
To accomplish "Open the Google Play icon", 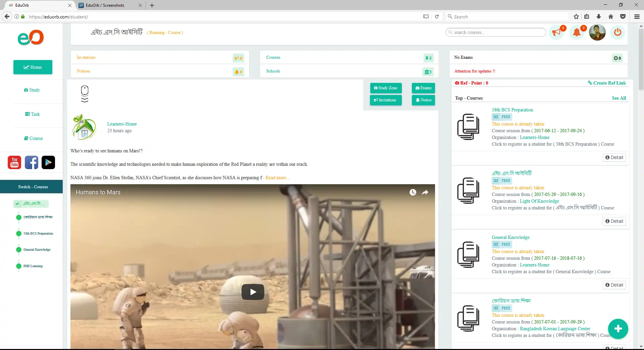I will click(48, 162).
